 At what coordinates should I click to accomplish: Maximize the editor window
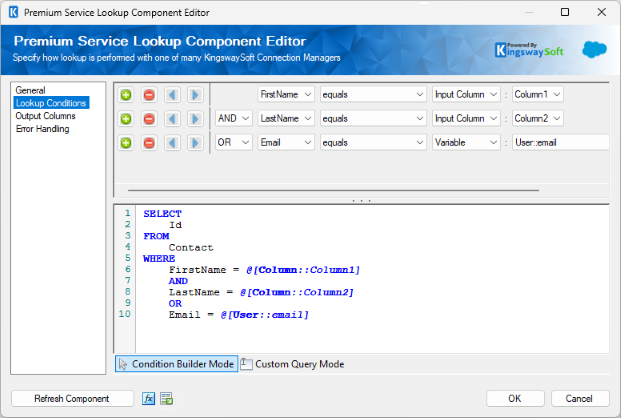point(565,12)
